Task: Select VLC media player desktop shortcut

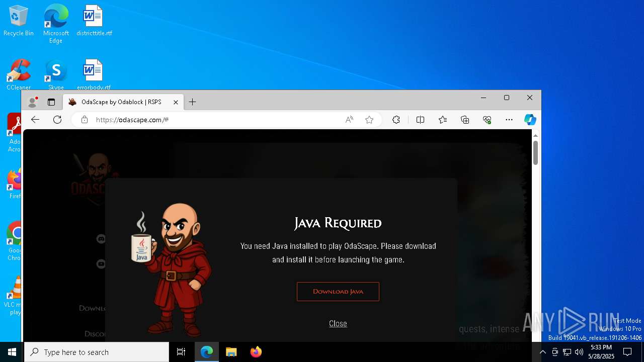Action: [14, 296]
